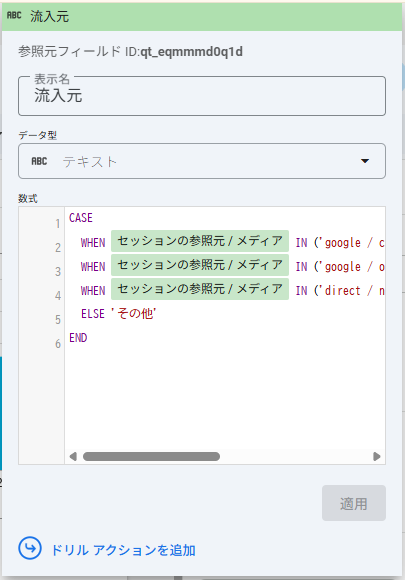The width and height of the screenshot is (405, 580).
Task: Click the 適用 apply button
Action: (354, 503)
